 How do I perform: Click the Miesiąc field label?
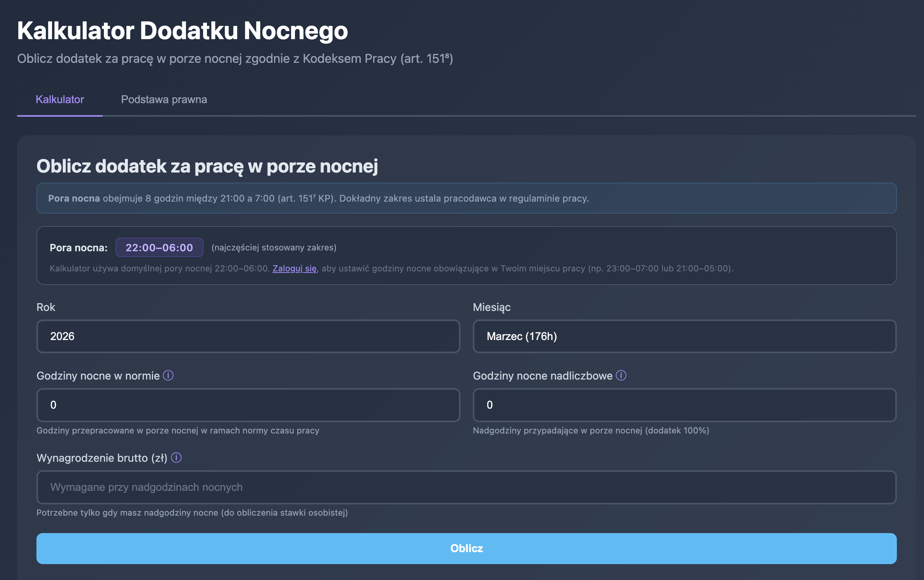tap(491, 307)
